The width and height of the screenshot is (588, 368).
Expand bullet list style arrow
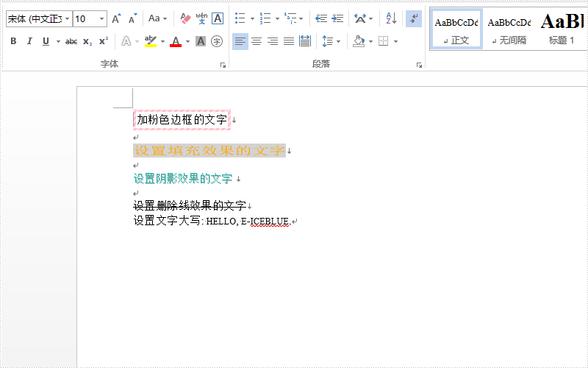click(x=252, y=19)
